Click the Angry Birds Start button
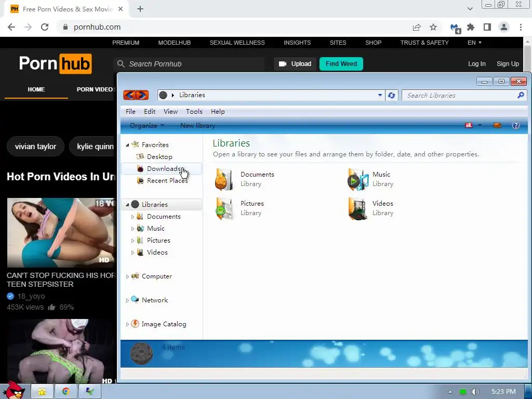 (15, 390)
